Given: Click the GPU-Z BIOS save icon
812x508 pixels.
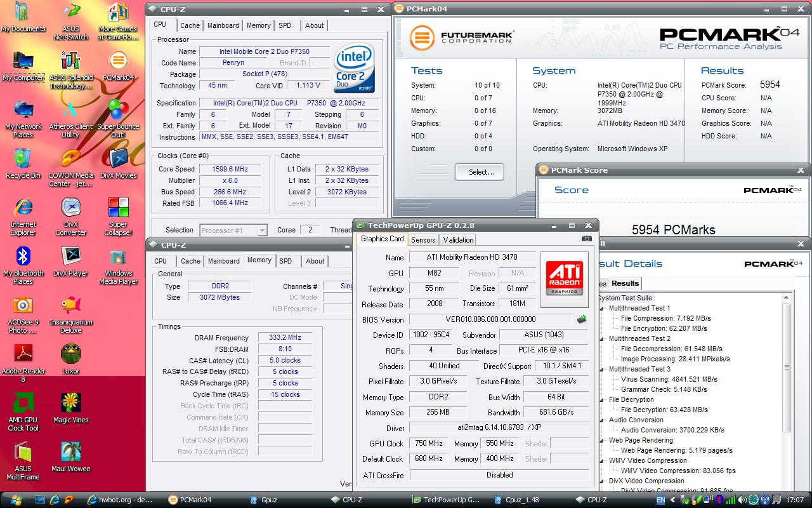Looking at the screenshot, I should [581, 319].
